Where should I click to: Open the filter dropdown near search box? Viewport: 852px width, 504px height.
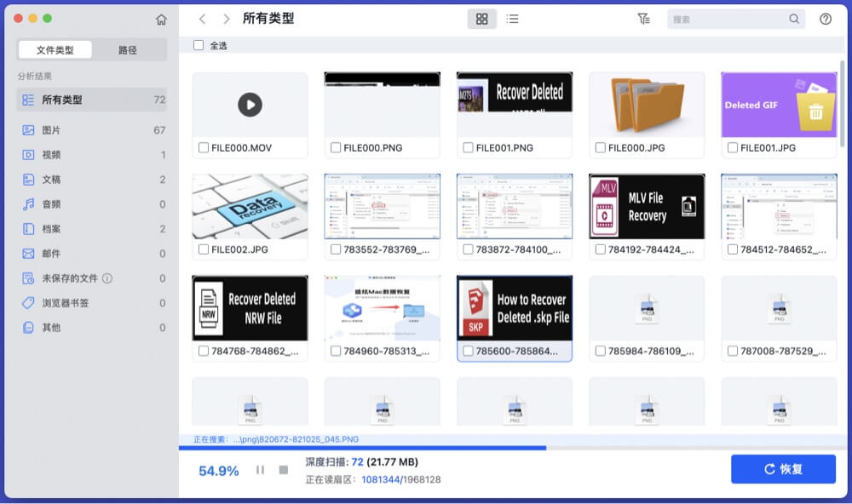[646, 18]
